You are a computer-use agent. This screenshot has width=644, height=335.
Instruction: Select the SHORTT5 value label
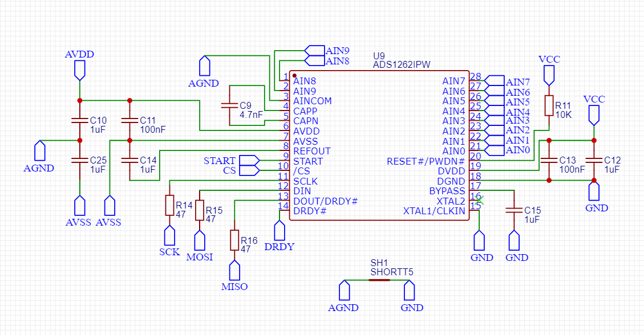392,272
